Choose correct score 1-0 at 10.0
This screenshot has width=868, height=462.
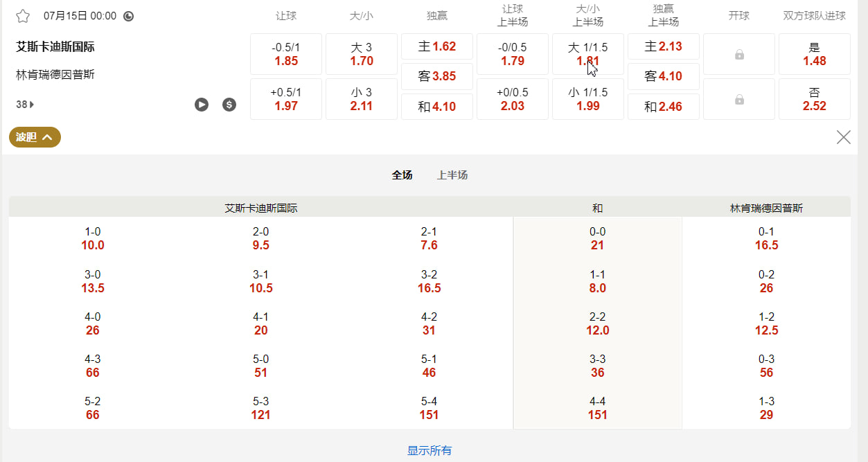(x=93, y=239)
